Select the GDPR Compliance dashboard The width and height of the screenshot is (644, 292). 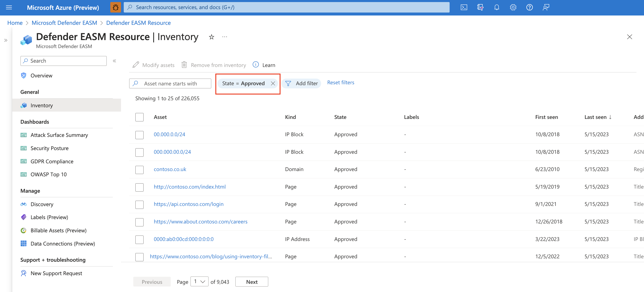52,161
